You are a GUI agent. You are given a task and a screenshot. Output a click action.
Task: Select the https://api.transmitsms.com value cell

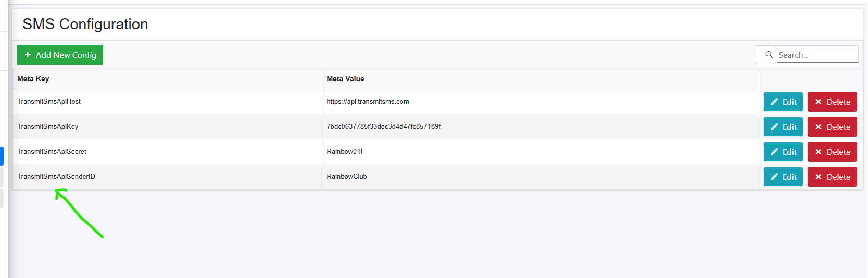click(540, 102)
